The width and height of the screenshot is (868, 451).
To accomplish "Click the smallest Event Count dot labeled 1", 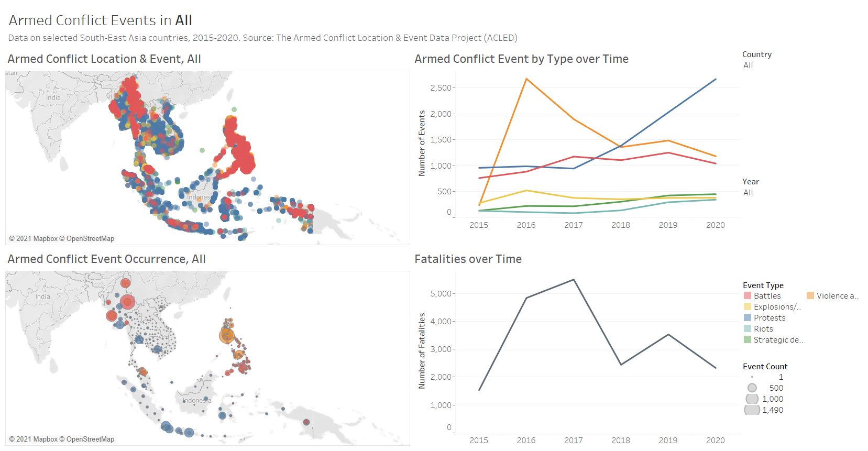I will point(752,377).
